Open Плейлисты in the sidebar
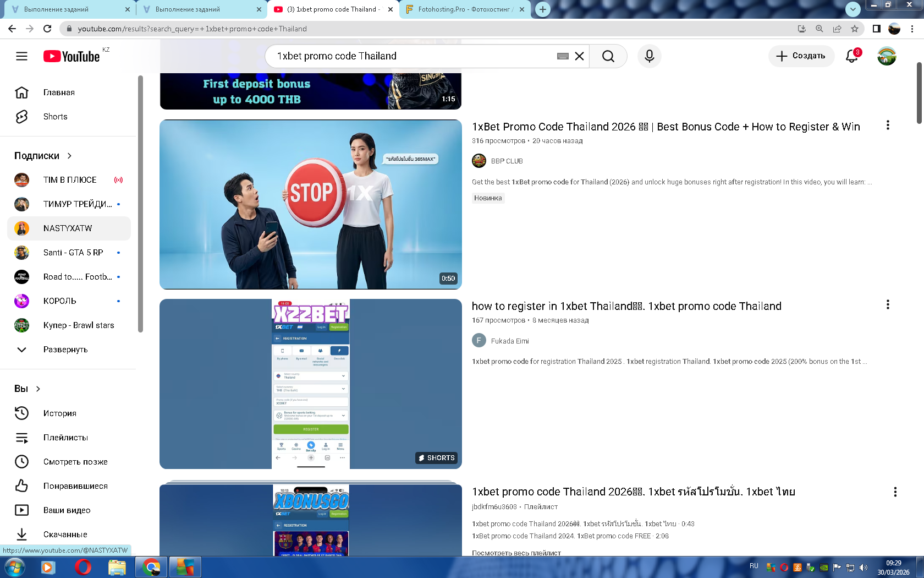924x578 pixels. coord(69,438)
